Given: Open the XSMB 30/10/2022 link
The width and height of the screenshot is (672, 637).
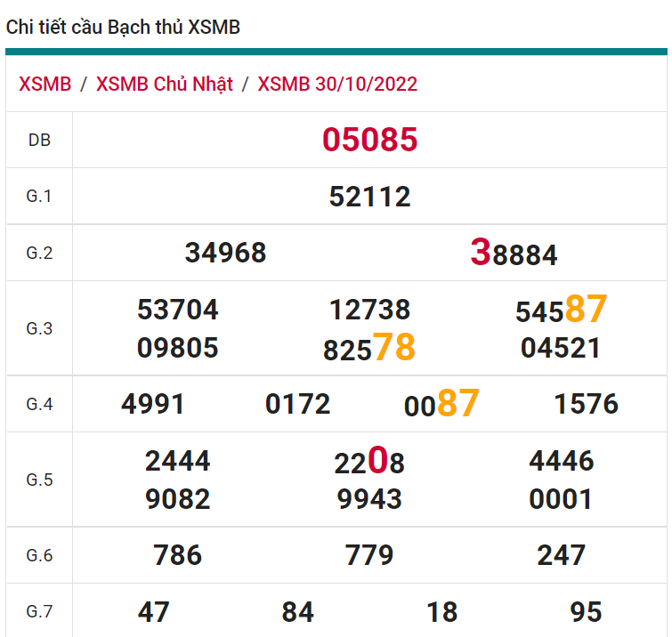Looking at the screenshot, I should (337, 85).
